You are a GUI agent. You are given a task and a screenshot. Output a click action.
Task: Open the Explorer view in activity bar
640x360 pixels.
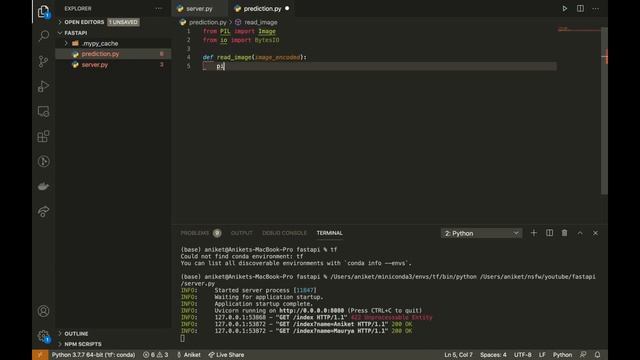[x=43, y=11]
